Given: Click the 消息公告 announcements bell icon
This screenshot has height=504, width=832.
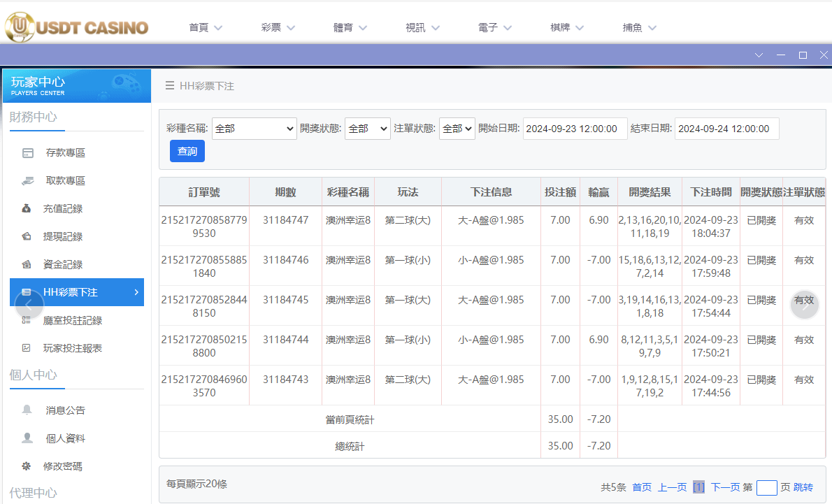Looking at the screenshot, I should tap(27, 410).
